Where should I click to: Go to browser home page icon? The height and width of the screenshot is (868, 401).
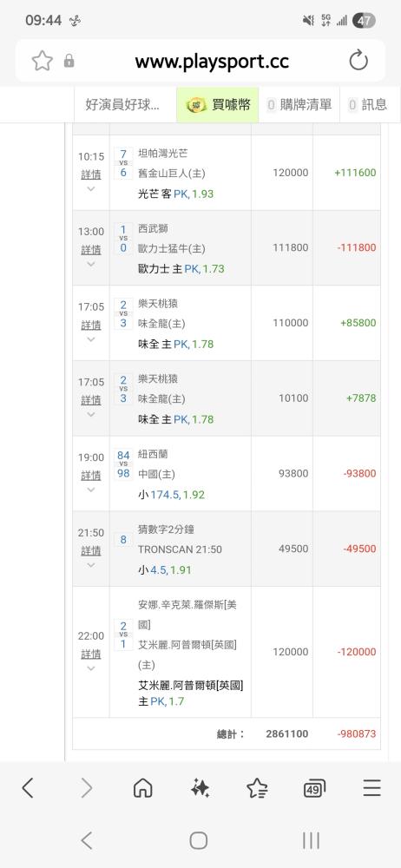(143, 788)
